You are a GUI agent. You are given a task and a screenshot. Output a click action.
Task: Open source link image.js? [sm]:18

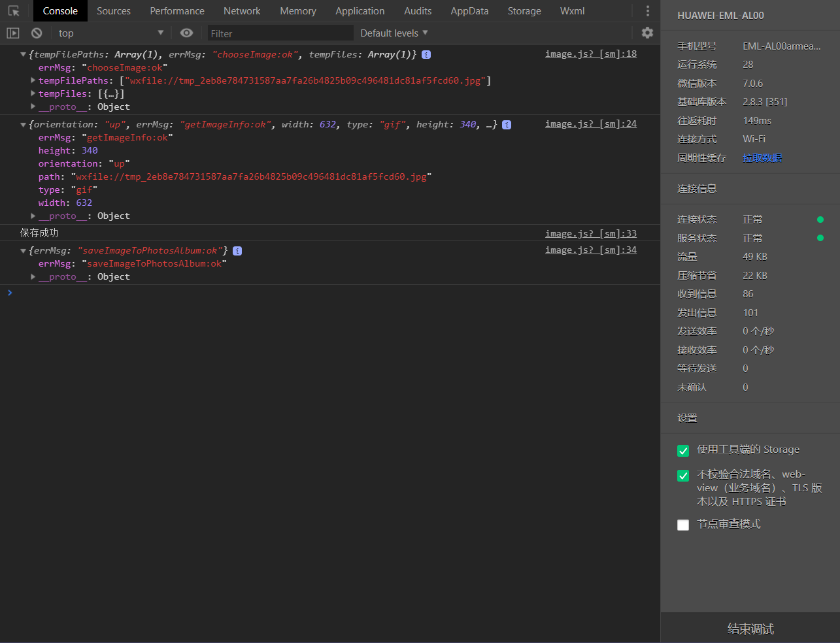591,54
